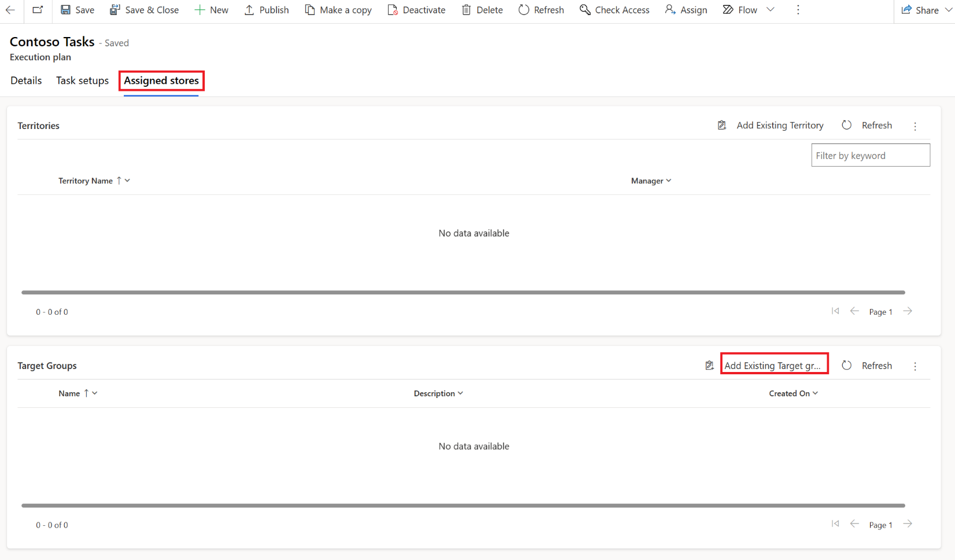This screenshot has width=955, height=560.
Task: Click the Save button label
Action: (84, 10)
